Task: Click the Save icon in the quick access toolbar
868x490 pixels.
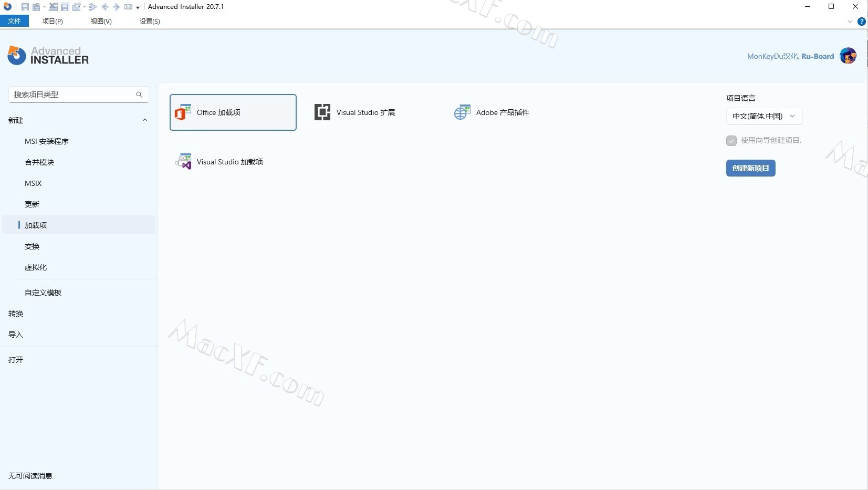Action: pyautogui.click(x=25, y=7)
